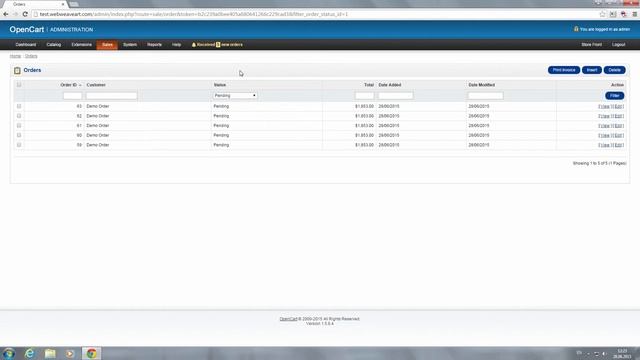640x360 pixels.
Task: Click the Delete button
Action: click(614, 70)
